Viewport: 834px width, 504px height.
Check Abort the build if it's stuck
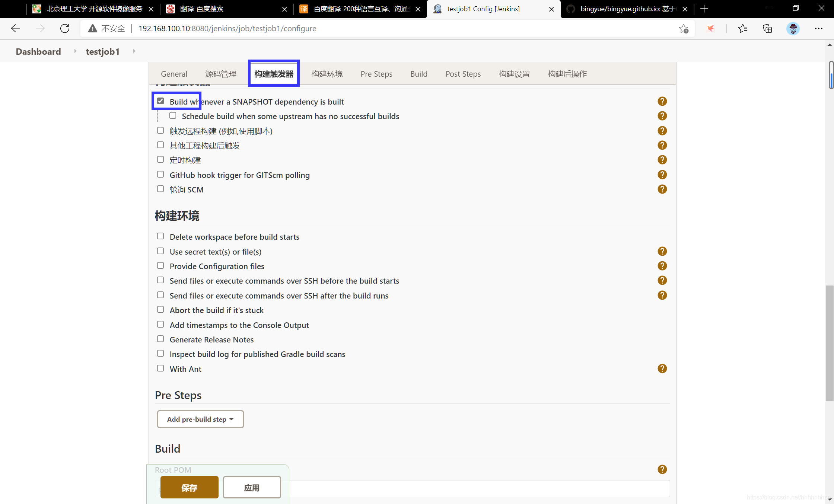pos(160,309)
